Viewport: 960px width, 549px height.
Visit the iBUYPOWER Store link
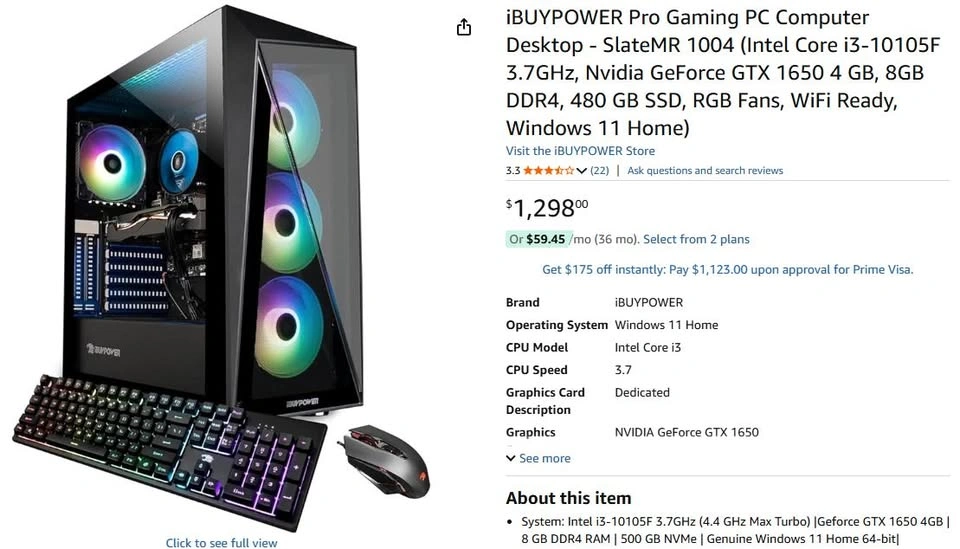[x=580, y=151]
